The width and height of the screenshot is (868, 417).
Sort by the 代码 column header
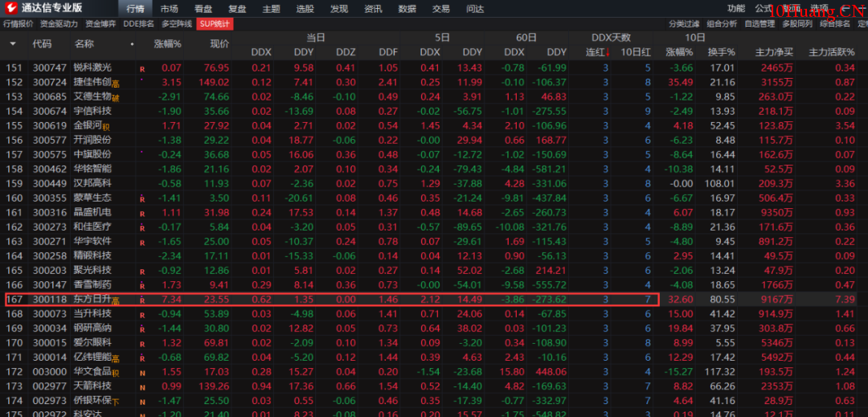click(x=42, y=43)
